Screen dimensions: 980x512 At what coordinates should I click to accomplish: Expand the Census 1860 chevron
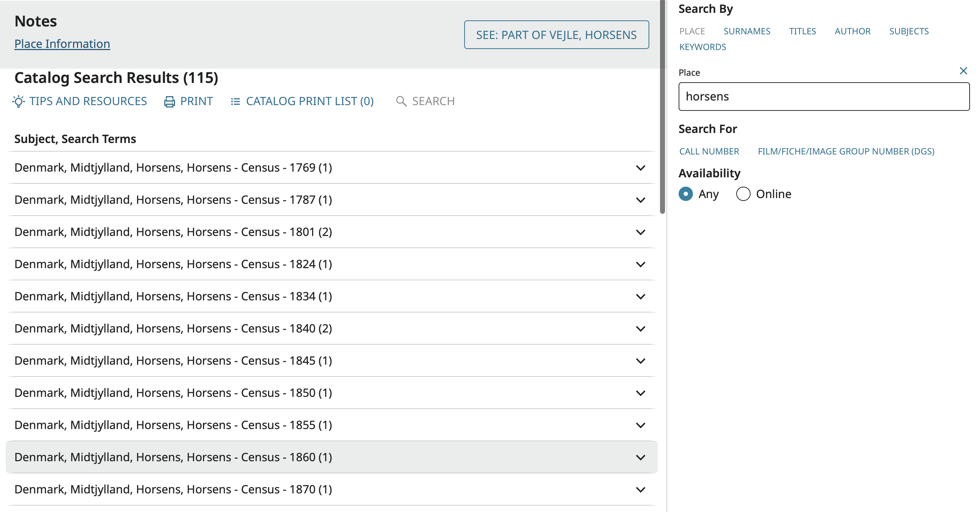[640, 457]
